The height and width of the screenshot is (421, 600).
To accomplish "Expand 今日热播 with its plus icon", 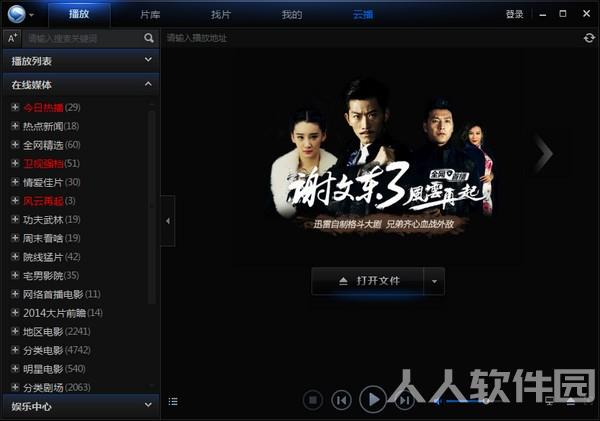I will [x=15, y=107].
